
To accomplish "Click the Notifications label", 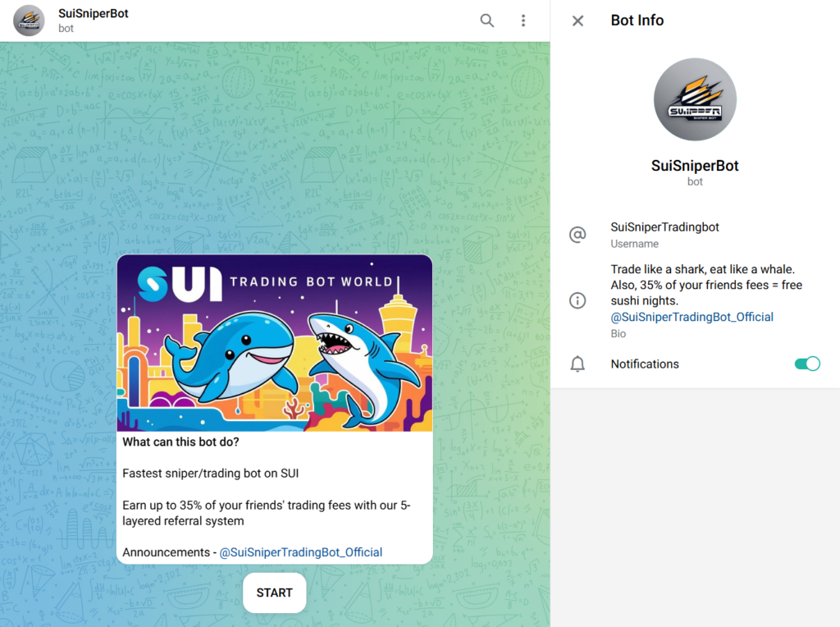I will coord(645,364).
